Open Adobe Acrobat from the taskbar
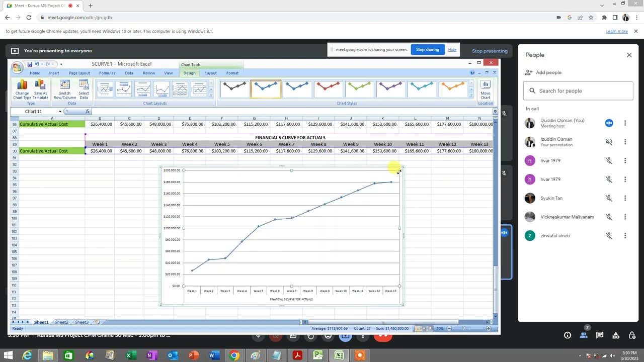 click(x=297, y=356)
